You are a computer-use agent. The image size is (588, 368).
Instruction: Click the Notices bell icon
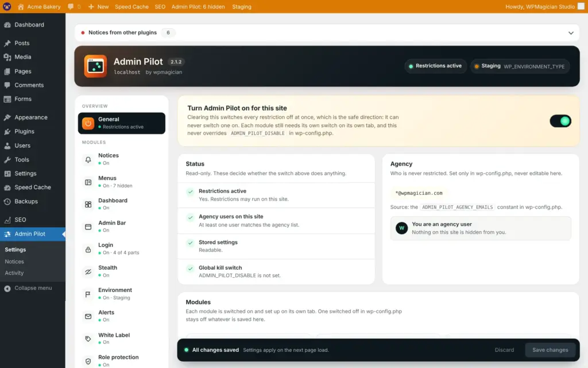[x=88, y=159]
